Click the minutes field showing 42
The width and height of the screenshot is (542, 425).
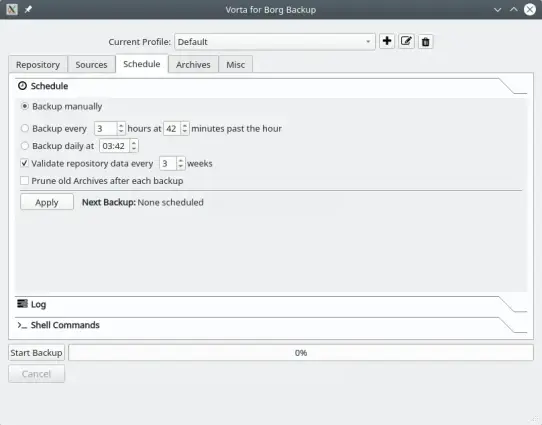(172, 129)
